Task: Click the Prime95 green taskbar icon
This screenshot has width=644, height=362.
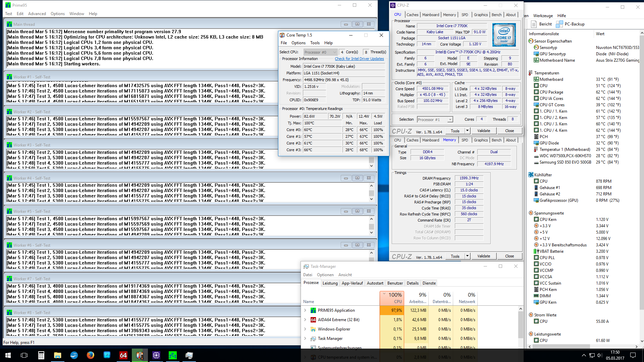Action: (173, 355)
